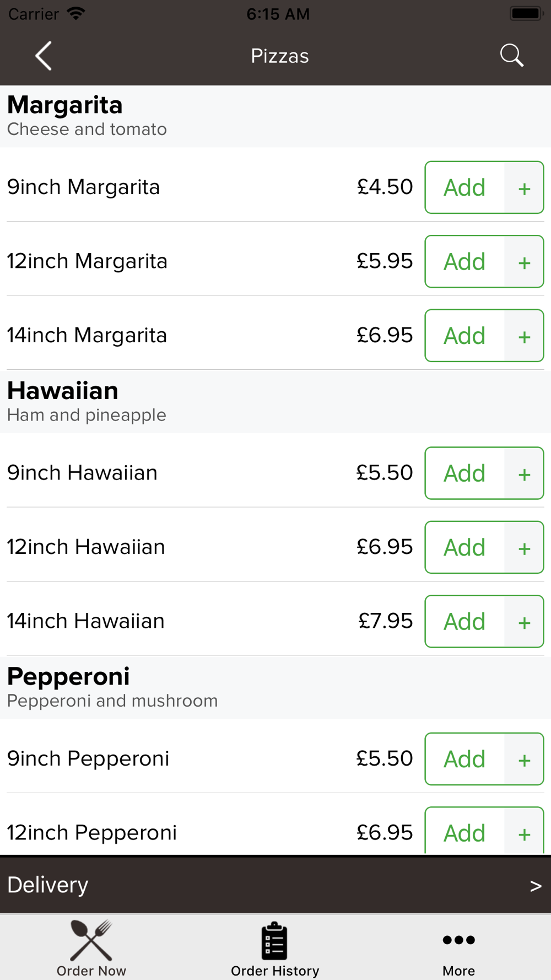Screen dimensions: 551x980
Task: Add 12inch Pepperoni to order
Action: [464, 832]
